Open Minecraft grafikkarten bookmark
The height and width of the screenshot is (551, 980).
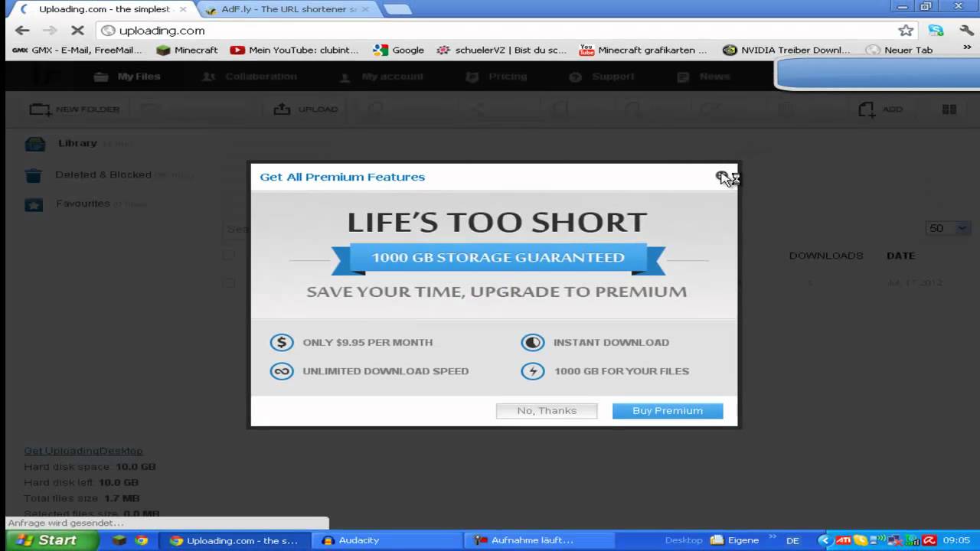[644, 50]
